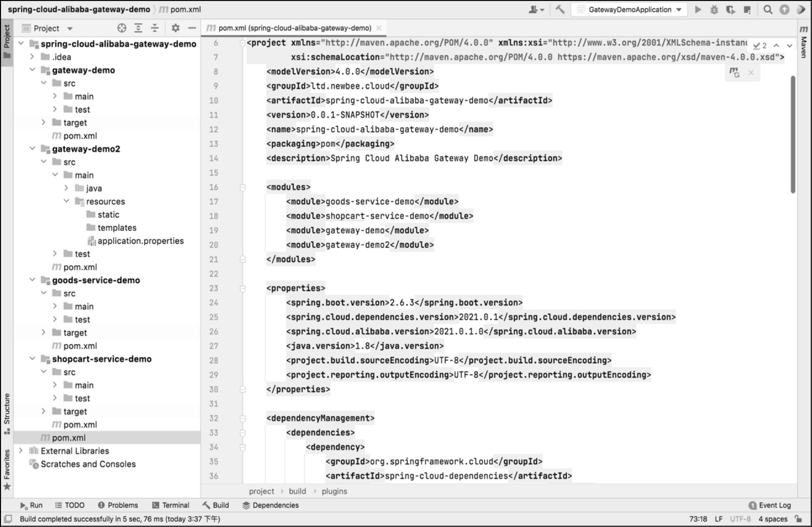Screen dimensions: 812x527
Task: Click the editor vertical scrollbar
Action: click(793, 134)
